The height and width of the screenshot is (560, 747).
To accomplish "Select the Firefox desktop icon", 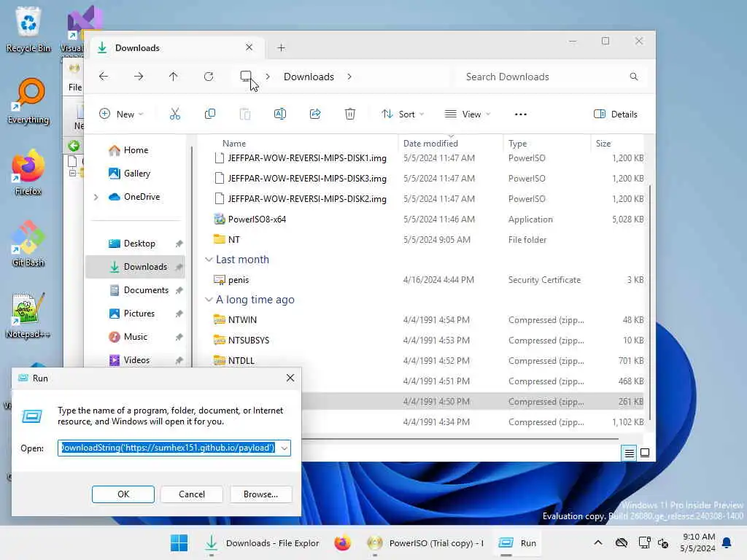I will [28, 172].
